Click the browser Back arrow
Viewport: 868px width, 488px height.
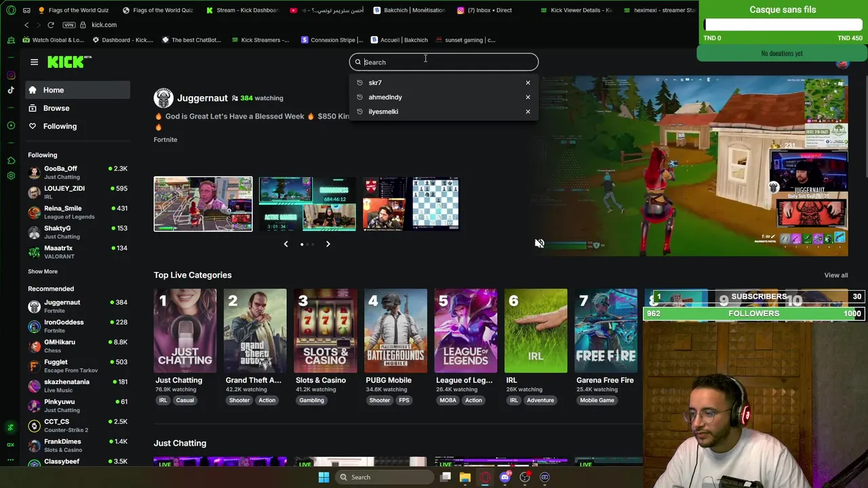[26, 25]
